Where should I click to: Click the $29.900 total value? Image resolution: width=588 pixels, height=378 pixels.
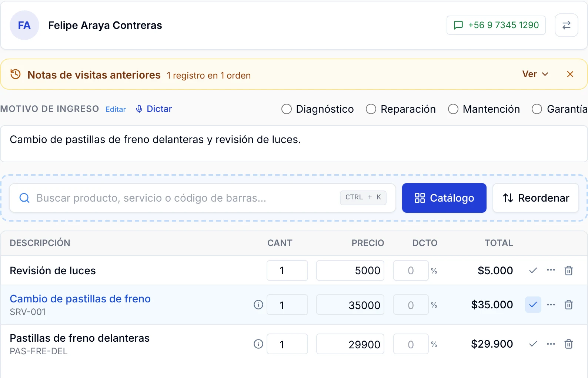(492, 344)
